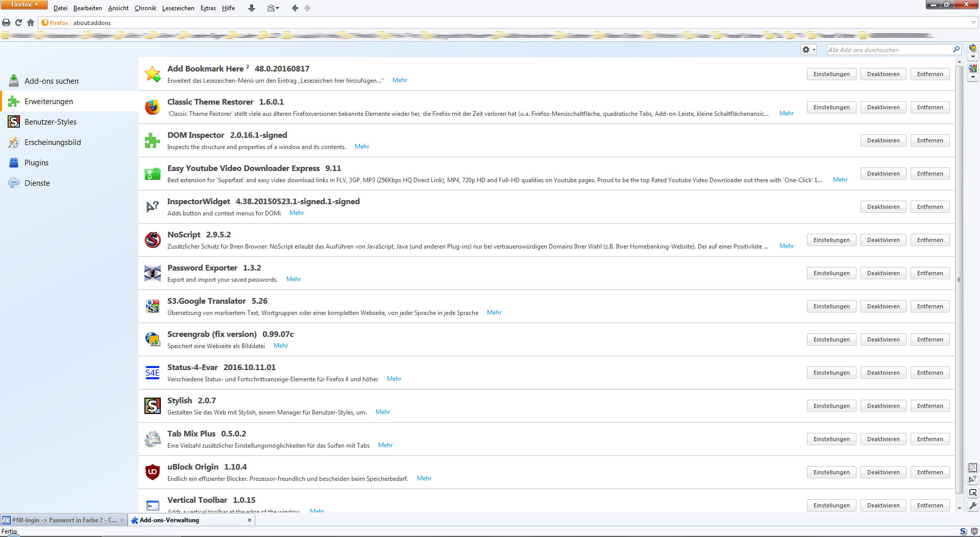Open the address bar history dropdown arrow

(x=973, y=22)
